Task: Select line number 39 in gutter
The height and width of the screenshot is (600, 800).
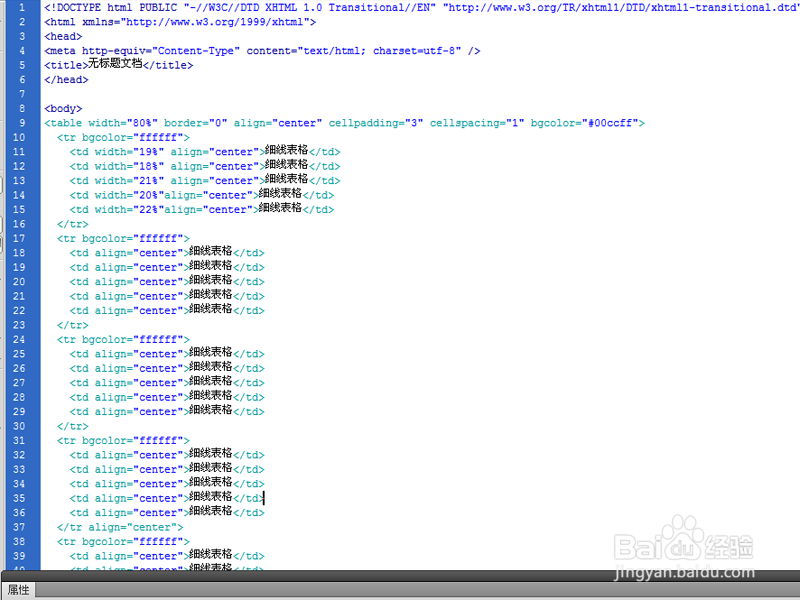Action: coord(19,556)
